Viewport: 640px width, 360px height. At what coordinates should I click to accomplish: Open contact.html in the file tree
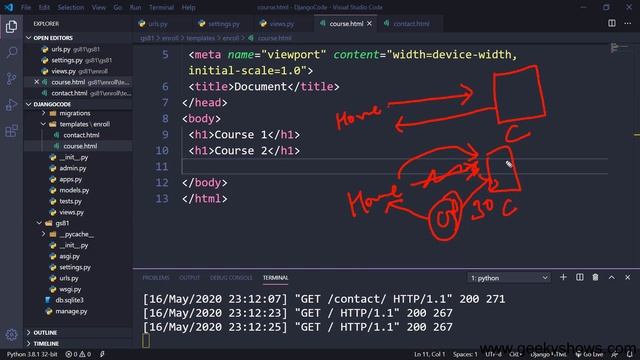81,135
